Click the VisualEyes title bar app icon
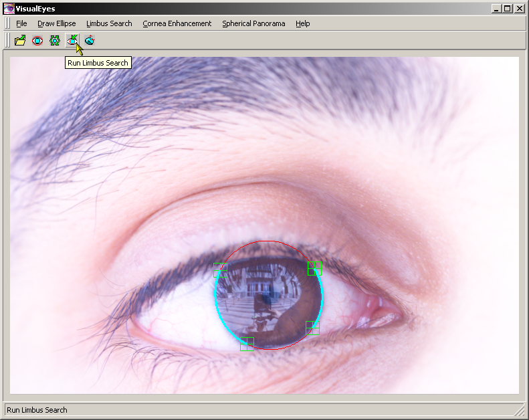This screenshot has width=529, height=420. (x=9, y=9)
